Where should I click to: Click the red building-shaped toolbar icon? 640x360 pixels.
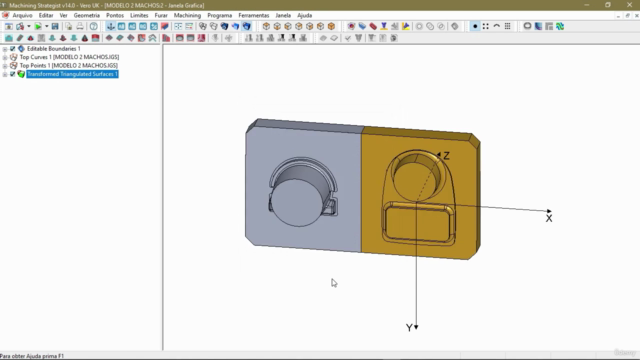pos(166,38)
